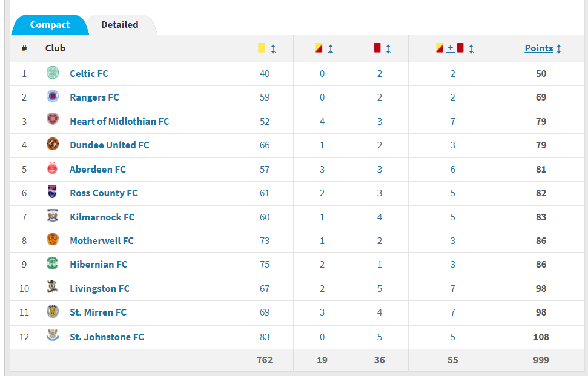Screen dimensions: 588x376
Task: Open the Points column header link
Action: click(538, 48)
